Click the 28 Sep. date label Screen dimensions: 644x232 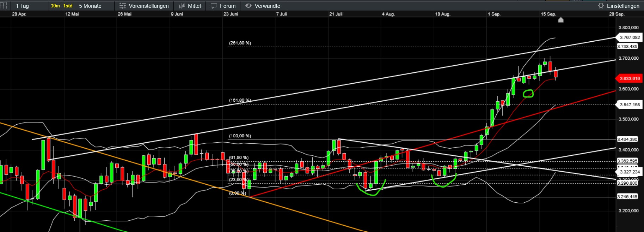pyautogui.click(x=617, y=14)
